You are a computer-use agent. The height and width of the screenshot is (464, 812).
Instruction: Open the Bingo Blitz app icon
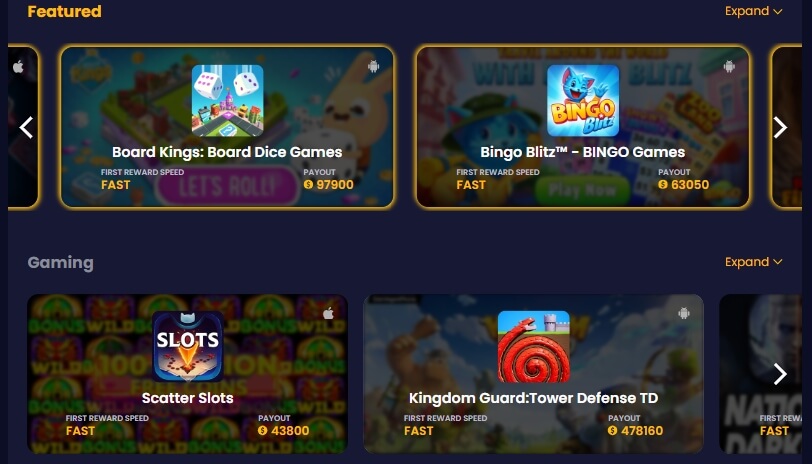(x=583, y=100)
